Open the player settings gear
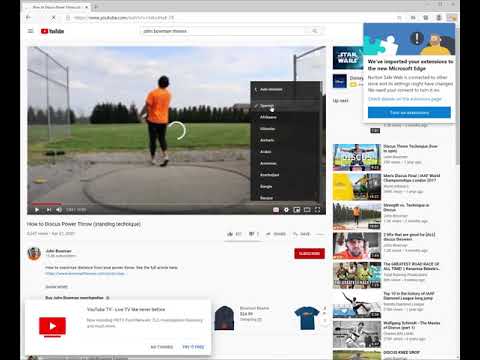This screenshot has width=480, height=360. click(286, 210)
